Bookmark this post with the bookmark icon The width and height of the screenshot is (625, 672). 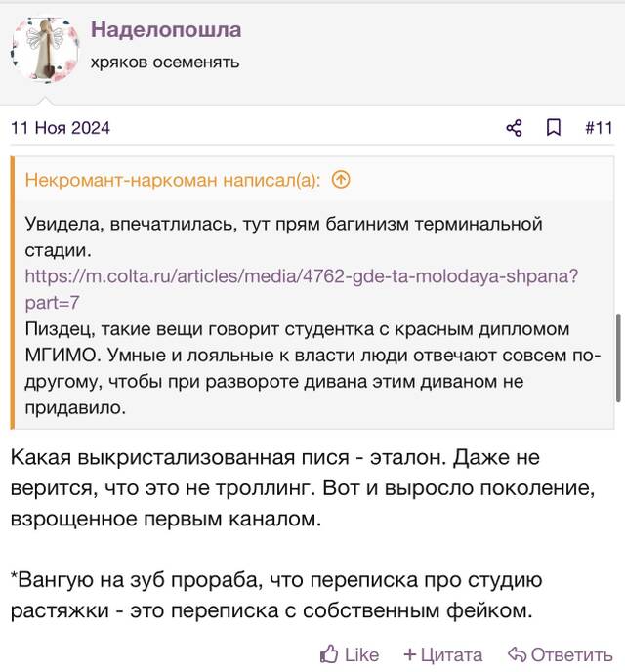click(554, 128)
